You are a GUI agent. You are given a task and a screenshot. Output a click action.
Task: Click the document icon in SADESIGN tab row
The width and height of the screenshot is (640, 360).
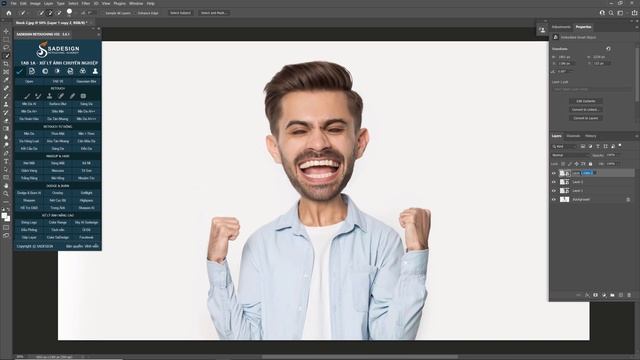point(32,71)
